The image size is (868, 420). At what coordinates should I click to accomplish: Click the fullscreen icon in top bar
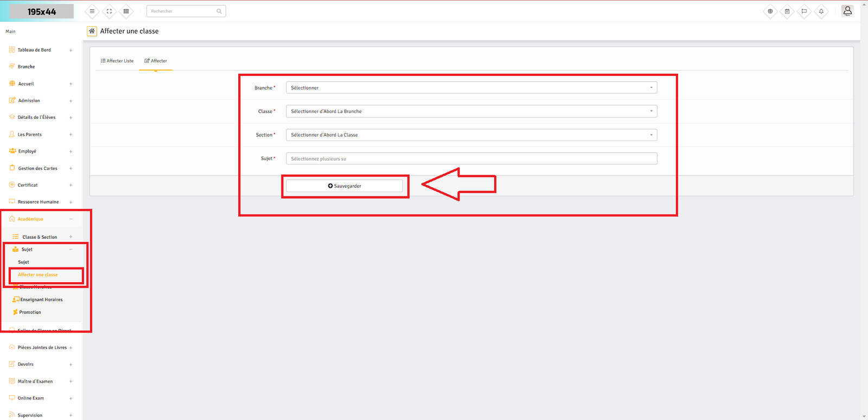click(x=109, y=11)
